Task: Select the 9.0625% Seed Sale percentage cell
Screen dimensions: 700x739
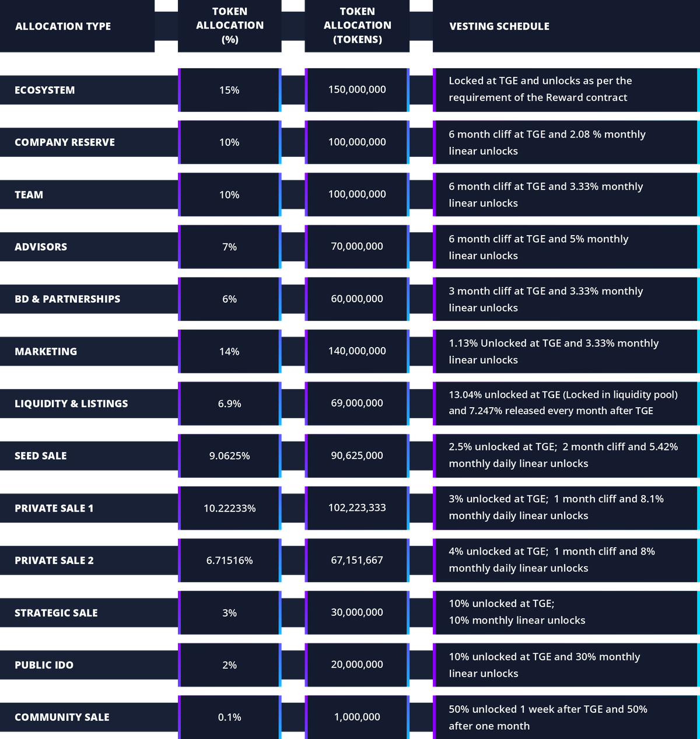Action: point(229,456)
